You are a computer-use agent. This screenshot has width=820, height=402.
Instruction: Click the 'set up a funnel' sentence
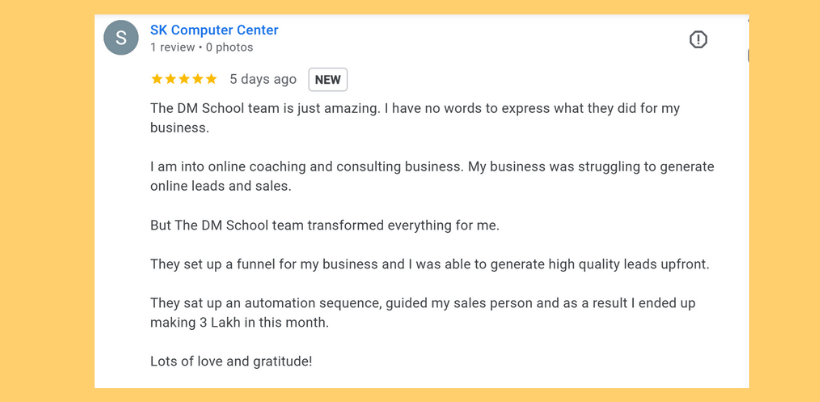pos(430,265)
